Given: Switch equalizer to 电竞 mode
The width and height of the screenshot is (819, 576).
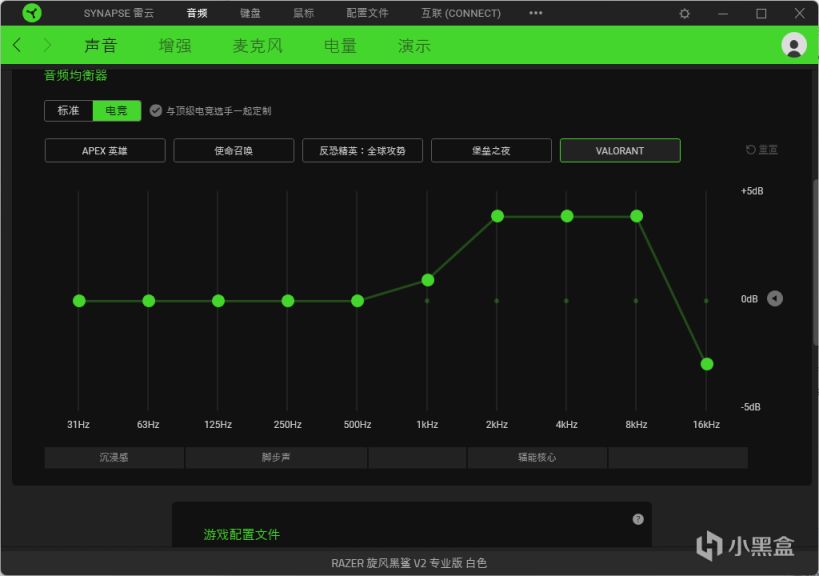Looking at the screenshot, I should 116,111.
